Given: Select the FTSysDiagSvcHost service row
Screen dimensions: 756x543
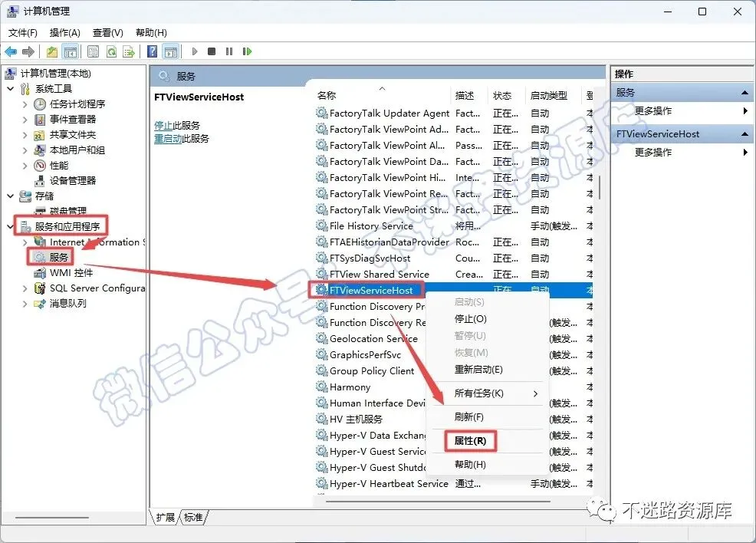Looking at the screenshot, I should (x=454, y=258).
